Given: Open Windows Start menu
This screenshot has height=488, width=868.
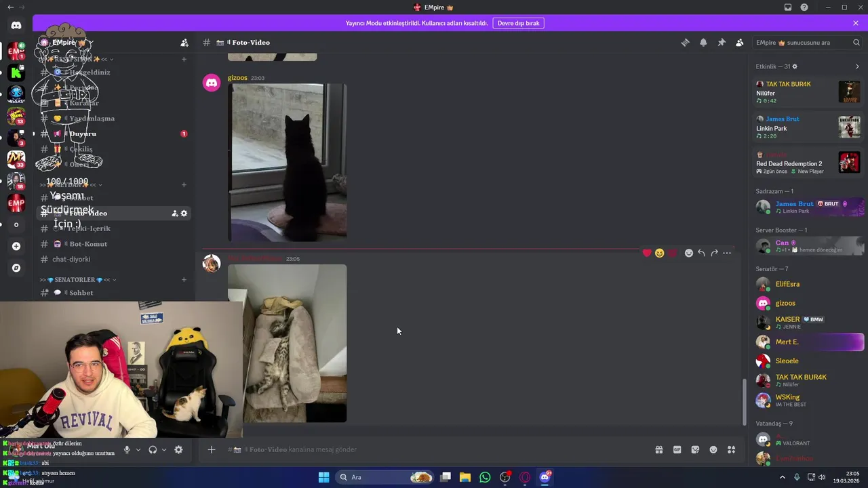Looking at the screenshot, I should click(323, 477).
